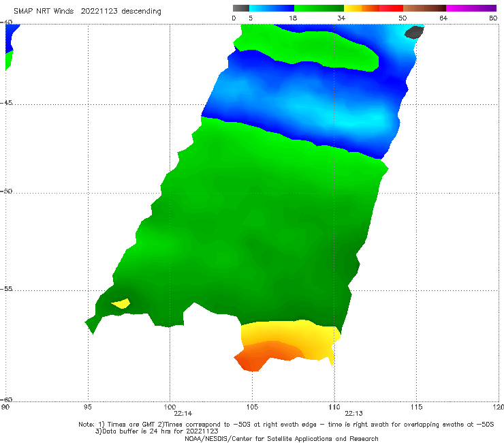The image size is (504, 443).
Task: Click the latitude axis label '-55'
Action: [6, 288]
